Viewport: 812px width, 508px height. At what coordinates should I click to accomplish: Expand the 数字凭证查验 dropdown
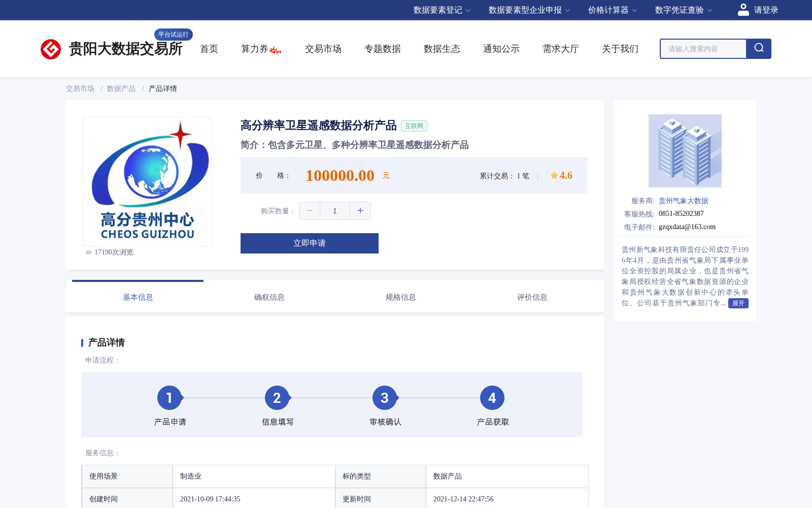click(684, 10)
